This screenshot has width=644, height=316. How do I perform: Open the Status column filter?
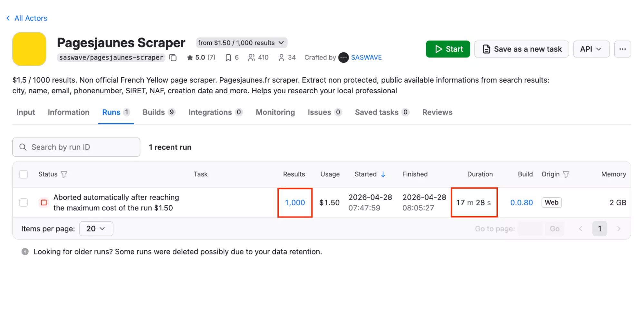tap(64, 174)
